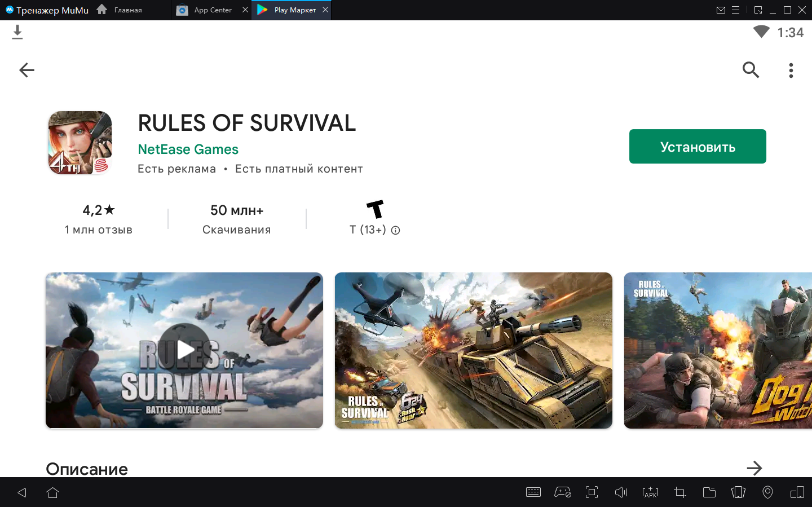Viewport: 812px width, 507px height.
Task: Switch to the App Center tab
Action: coord(213,10)
